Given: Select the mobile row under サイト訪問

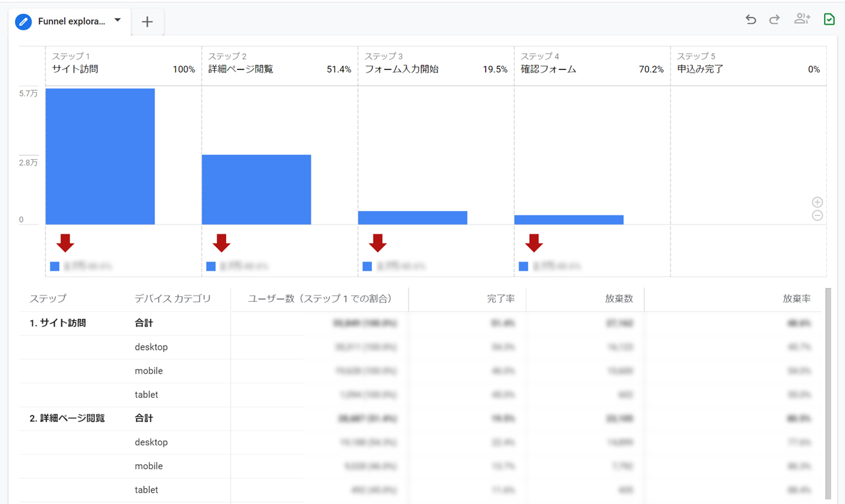Looking at the screenshot, I should [148, 371].
